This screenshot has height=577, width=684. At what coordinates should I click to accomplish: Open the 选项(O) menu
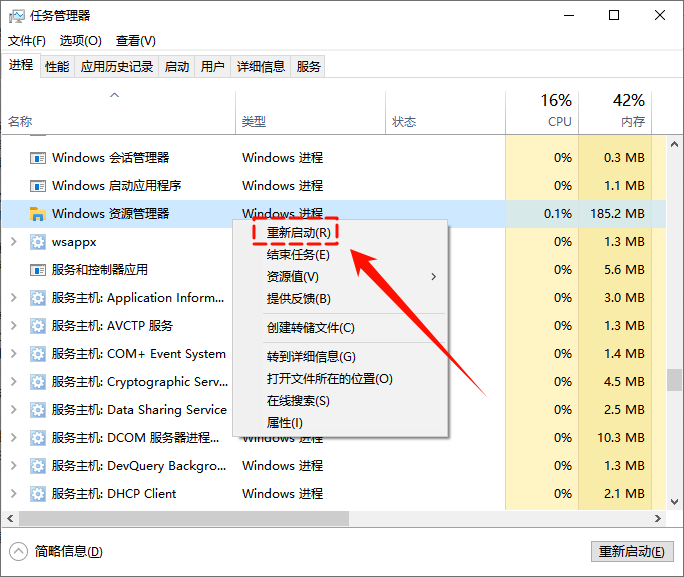coord(81,41)
